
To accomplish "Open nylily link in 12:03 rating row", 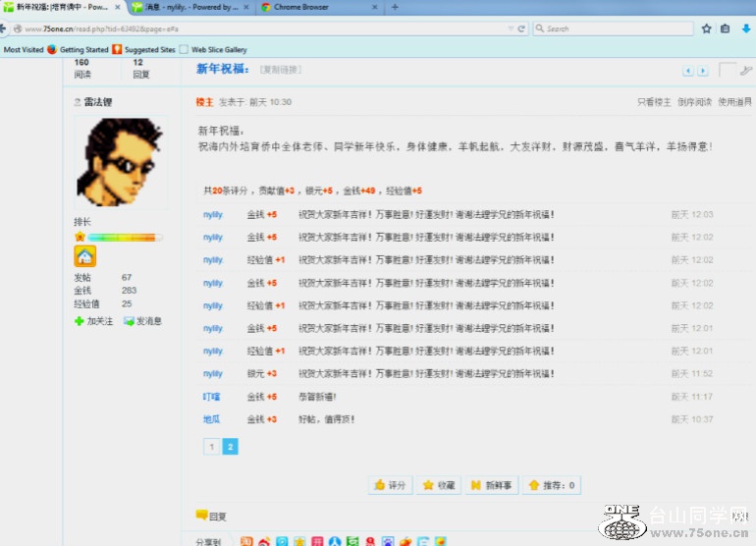I will [213, 215].
